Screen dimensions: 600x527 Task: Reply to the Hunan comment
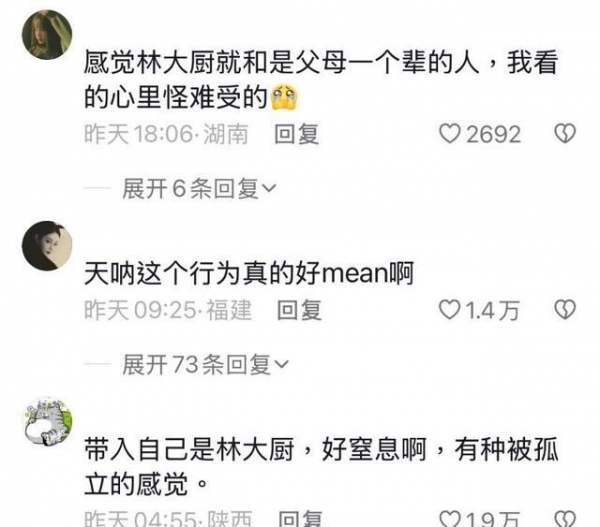[297, 134]
